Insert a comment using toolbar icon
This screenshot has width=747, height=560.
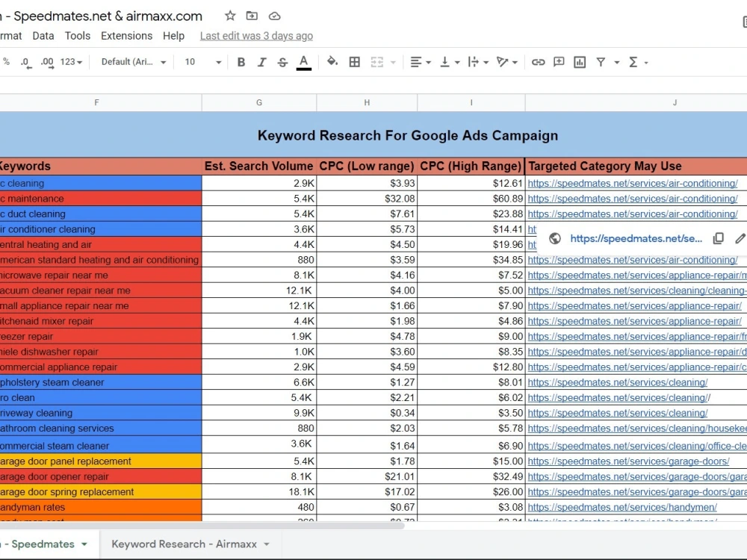(x=559, y=62)
